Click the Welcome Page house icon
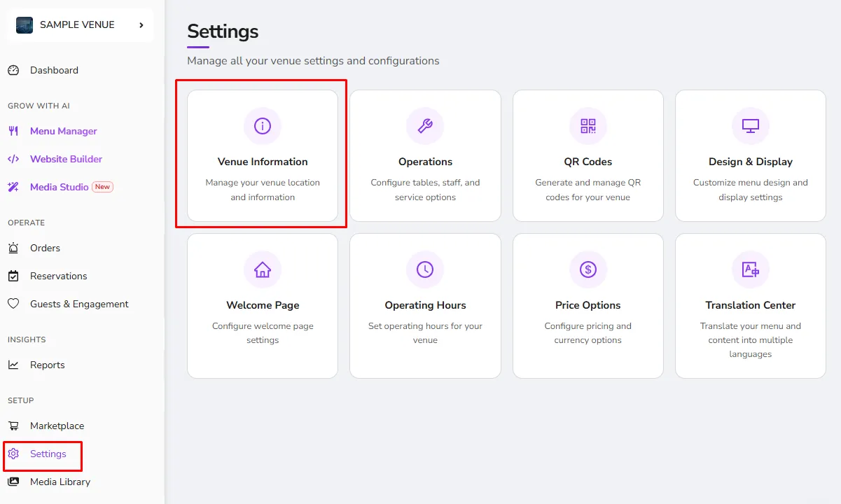Viewport: 841px width, 504px height. point(263,269)
